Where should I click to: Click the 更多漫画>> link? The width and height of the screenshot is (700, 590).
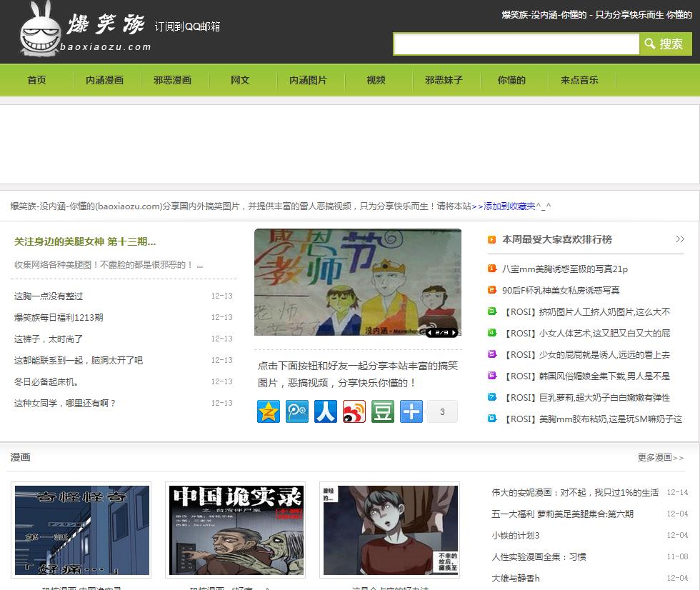[660, 457]
